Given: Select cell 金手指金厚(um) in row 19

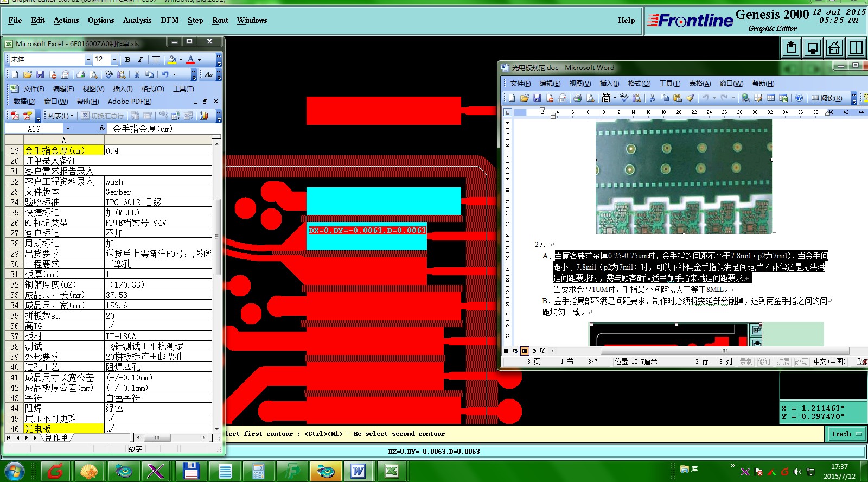Looking at the screenshot, I should 63,150.
